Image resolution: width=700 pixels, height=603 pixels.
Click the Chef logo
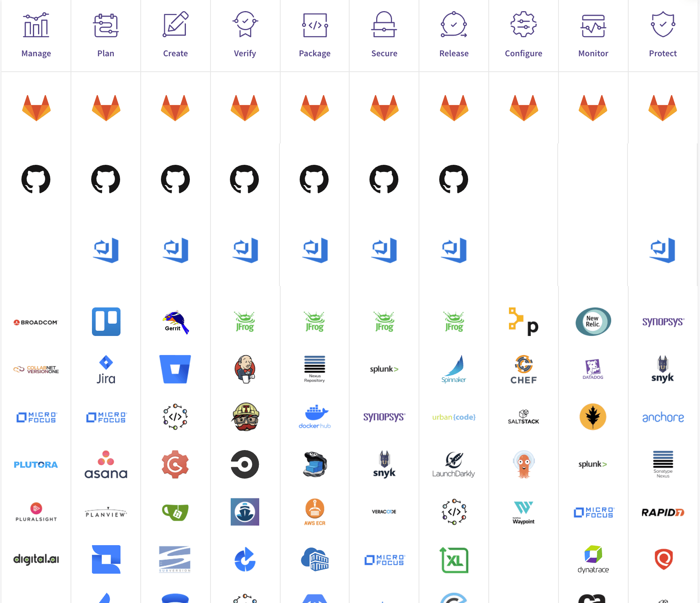click(524, 370)
